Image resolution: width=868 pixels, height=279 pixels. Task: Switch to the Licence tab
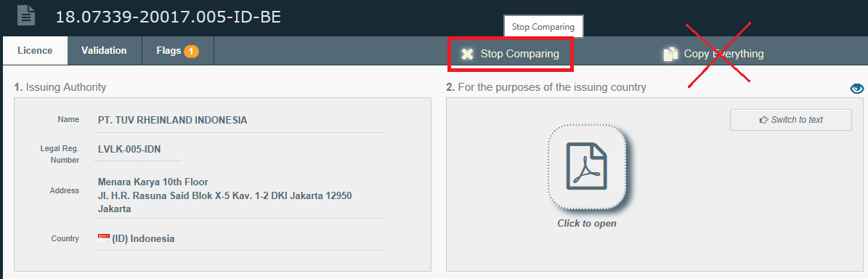tap(35, 51)
